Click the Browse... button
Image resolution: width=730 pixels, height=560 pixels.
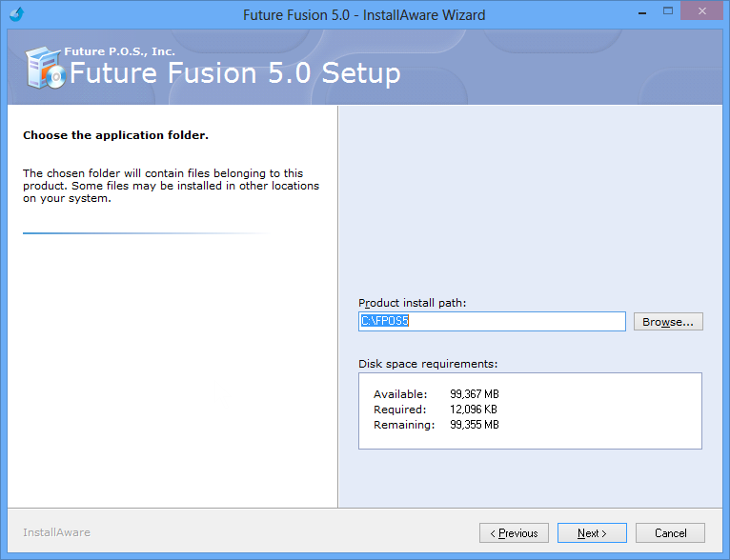[668, 321]
